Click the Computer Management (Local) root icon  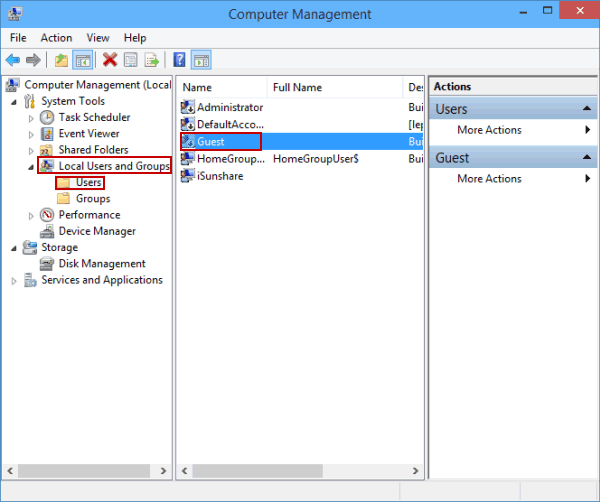coord(13,85)
